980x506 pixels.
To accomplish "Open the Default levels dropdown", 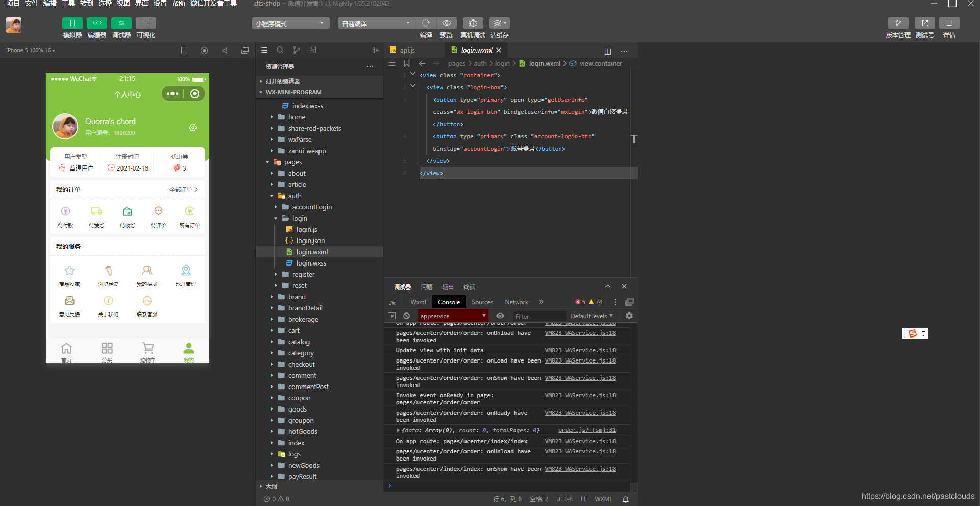I will (x=592, y=316).
